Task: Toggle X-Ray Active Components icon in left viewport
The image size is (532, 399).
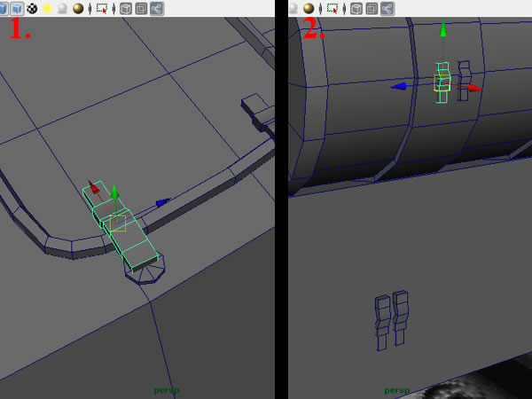Action: (141, 9)
